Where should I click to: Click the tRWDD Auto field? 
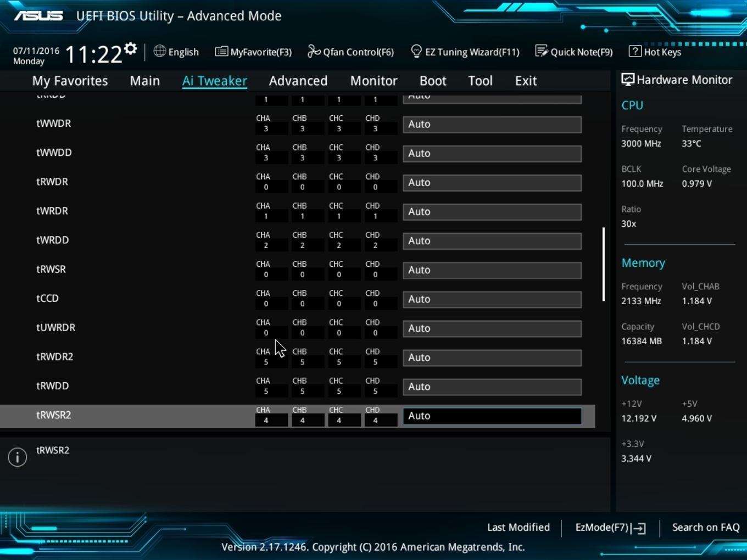click(x=492, y=387)
